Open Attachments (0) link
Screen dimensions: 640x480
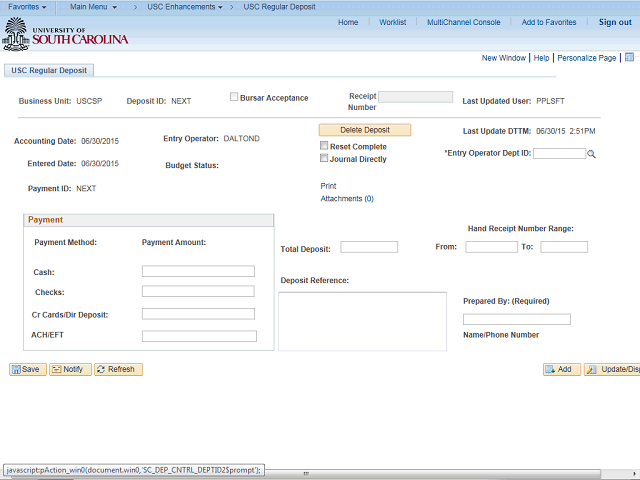[x=347, y=199]
